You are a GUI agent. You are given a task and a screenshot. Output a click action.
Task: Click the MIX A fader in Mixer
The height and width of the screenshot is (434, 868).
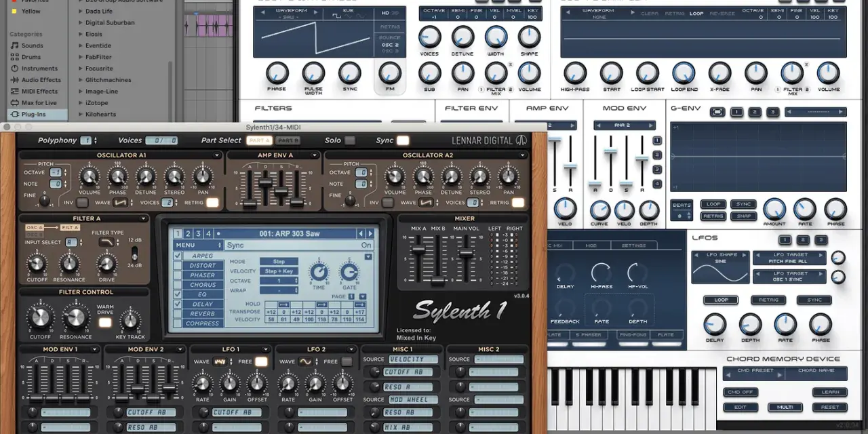419,250
